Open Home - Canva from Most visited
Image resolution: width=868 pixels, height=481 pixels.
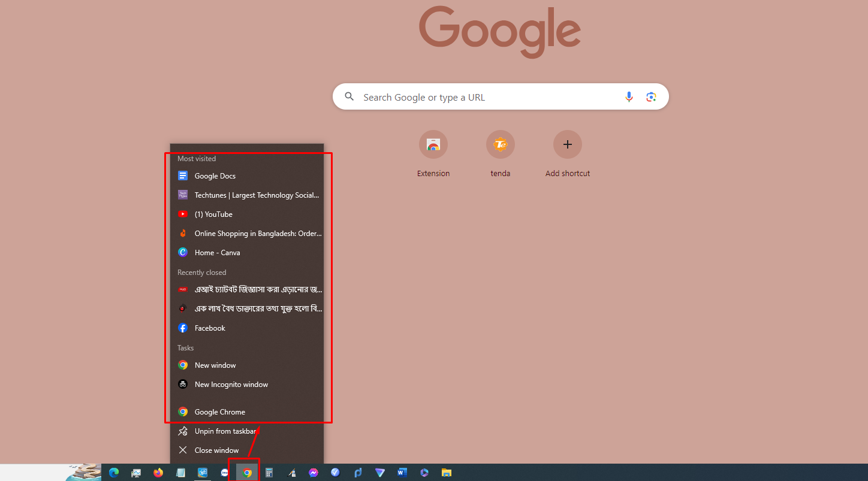point(247,253)
